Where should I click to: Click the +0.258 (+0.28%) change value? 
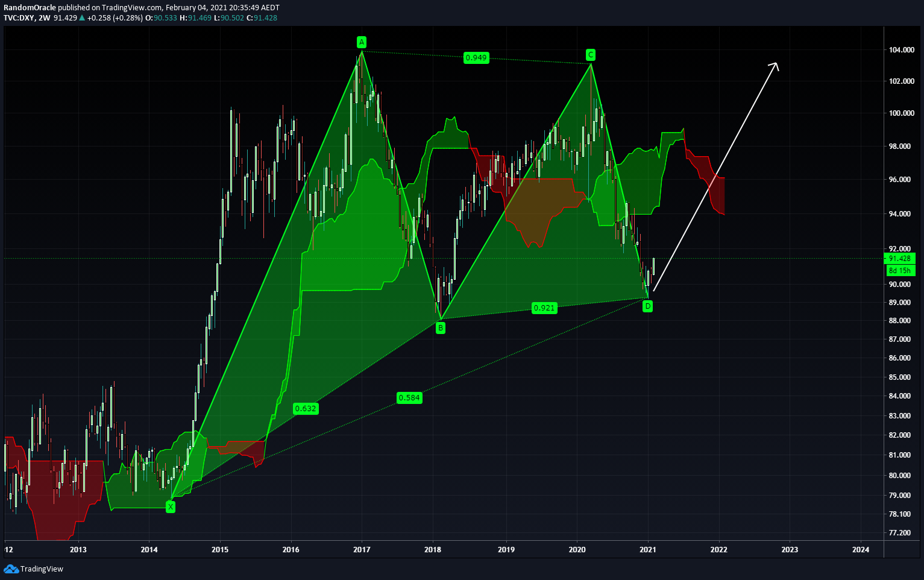115,18
